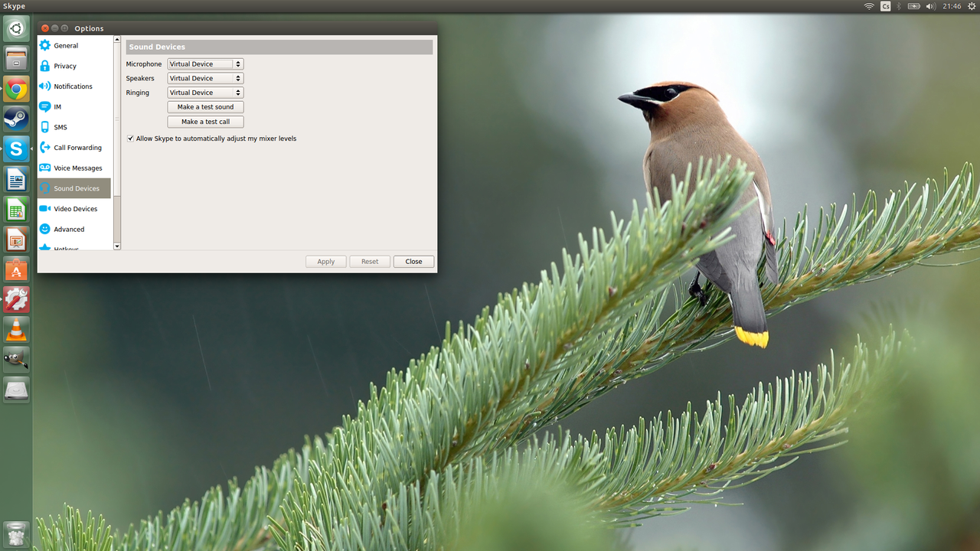Click the 21:46 clock in the panel
The width and height of the screenshot is (980, 551).
[x=952, y=6]
